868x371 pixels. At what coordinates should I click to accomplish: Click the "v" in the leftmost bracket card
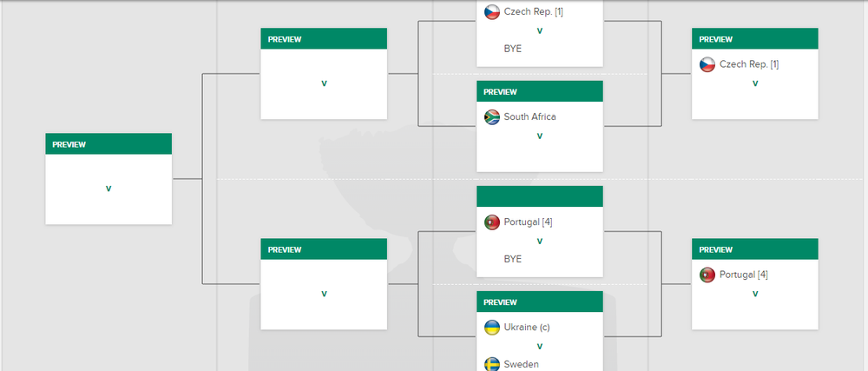pyautogui.click(x=108, y=189)
